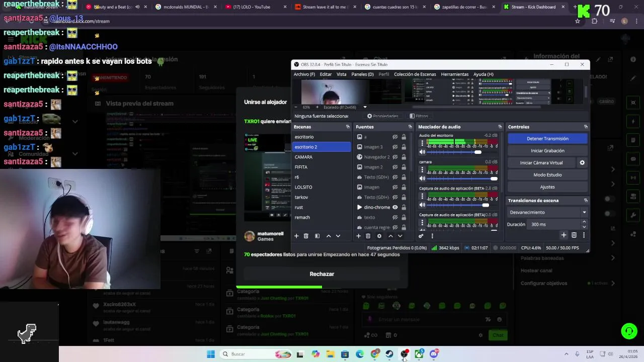Image resolution: width=644 pixels, height=362 pixels.
Task: Click Iniciar Cámara Virtual button
Action: (541, 163)
